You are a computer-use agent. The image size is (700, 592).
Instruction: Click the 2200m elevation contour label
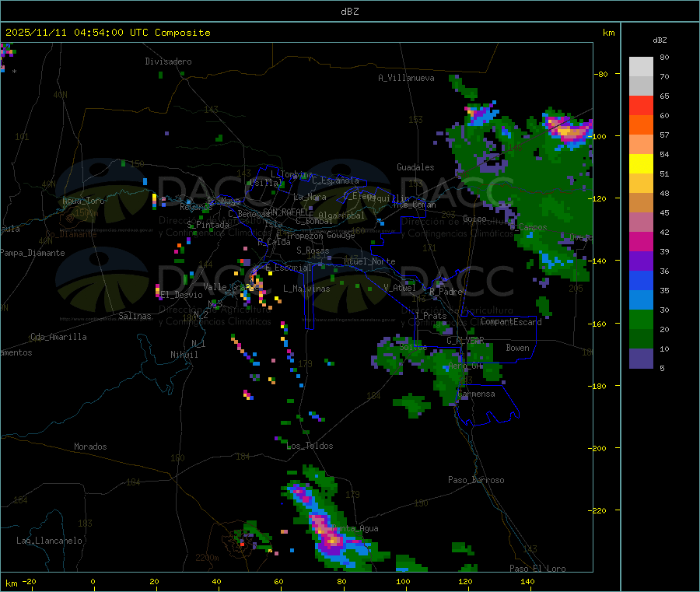point(207,558)
